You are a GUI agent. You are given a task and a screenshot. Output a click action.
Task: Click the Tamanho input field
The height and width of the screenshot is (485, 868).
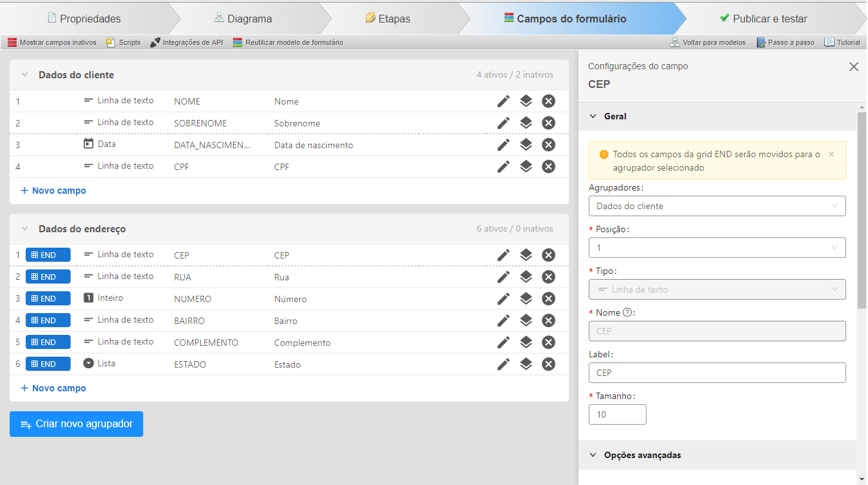[618, 414]
